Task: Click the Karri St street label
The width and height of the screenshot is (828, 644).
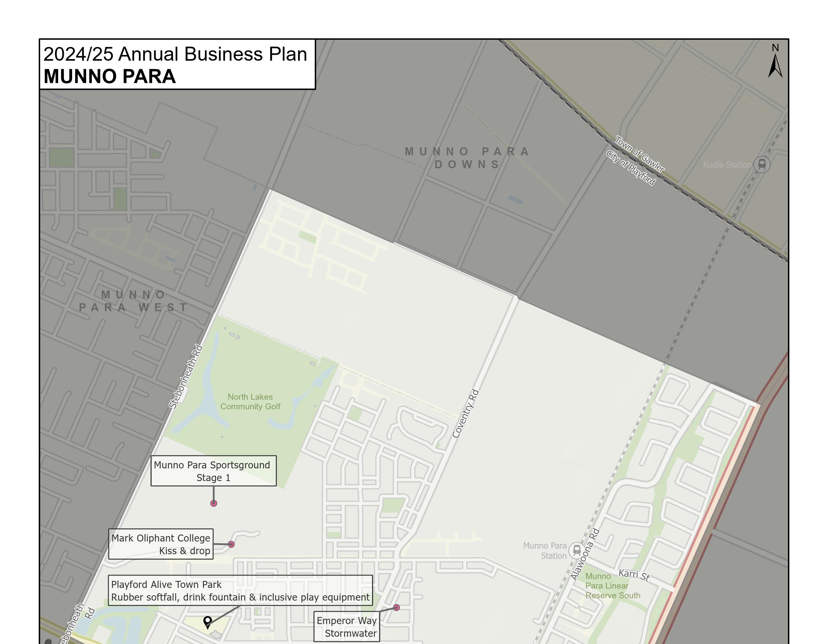Action: tap(634, 575)
